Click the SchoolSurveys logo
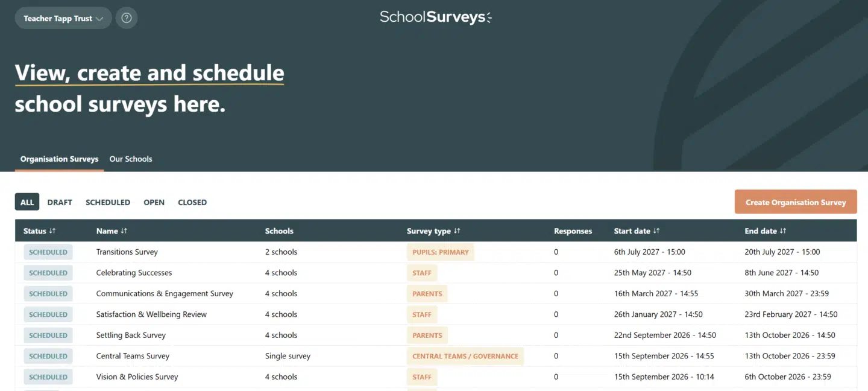This screenshot has height=391, width=868. tap(436, 17)
